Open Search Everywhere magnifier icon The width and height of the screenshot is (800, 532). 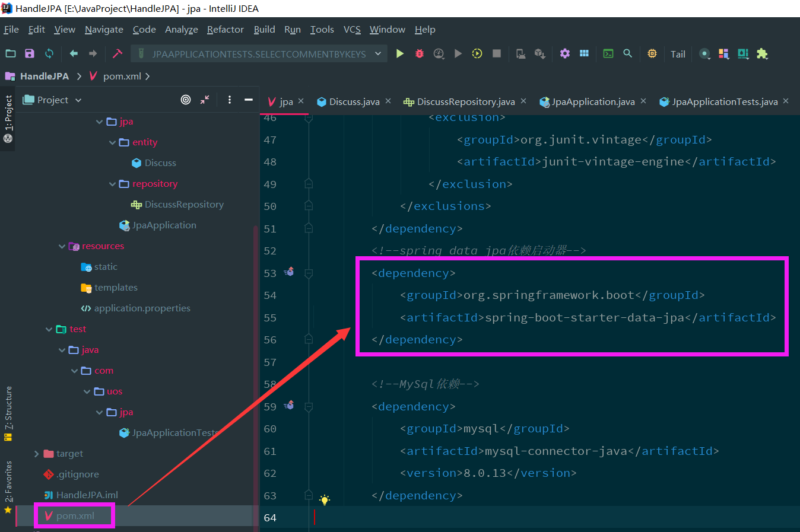click(x=627, y=54)
